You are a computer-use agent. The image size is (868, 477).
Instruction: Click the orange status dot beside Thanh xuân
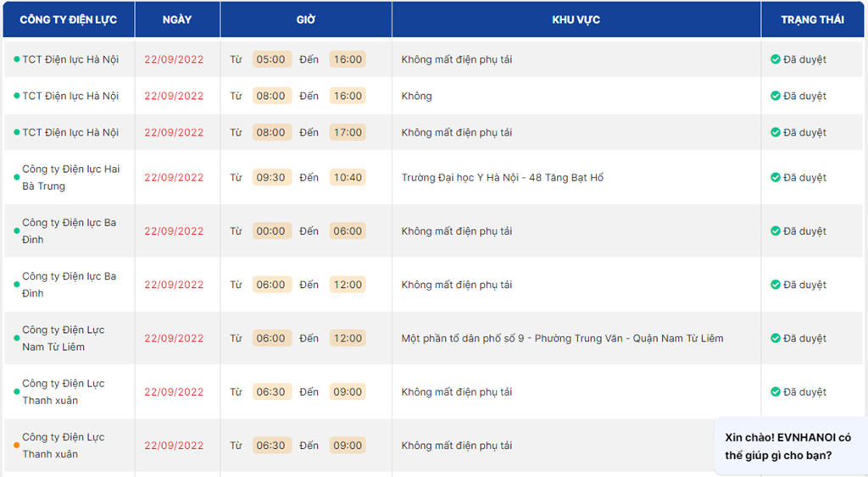17,446
